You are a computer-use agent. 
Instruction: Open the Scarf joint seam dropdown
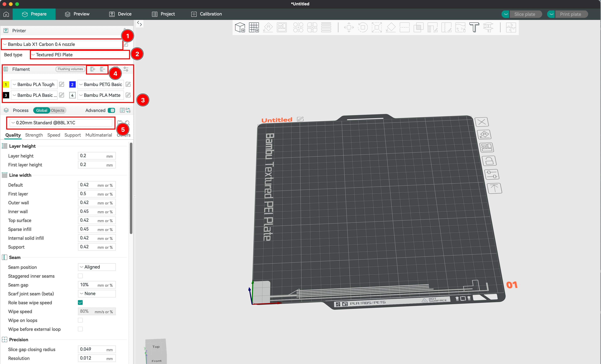(97, 293)
